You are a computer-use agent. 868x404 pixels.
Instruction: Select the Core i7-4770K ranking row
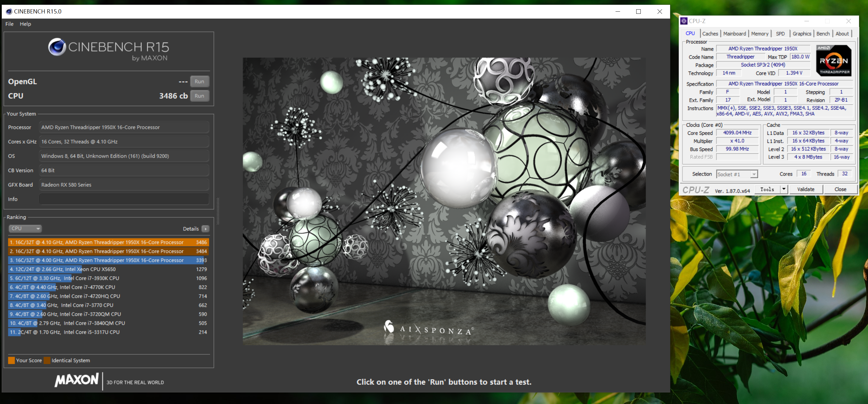tap(109, 287)
